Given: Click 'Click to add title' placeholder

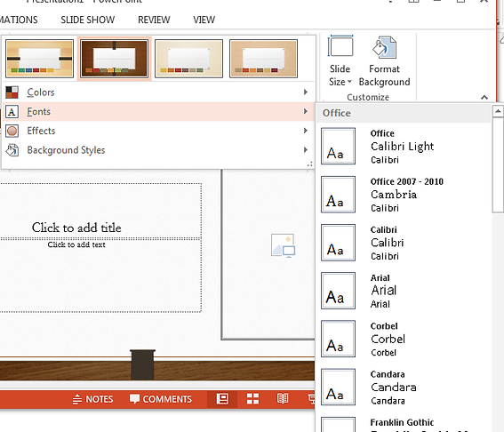Looking at the screenshot, I should coord(76,228).
